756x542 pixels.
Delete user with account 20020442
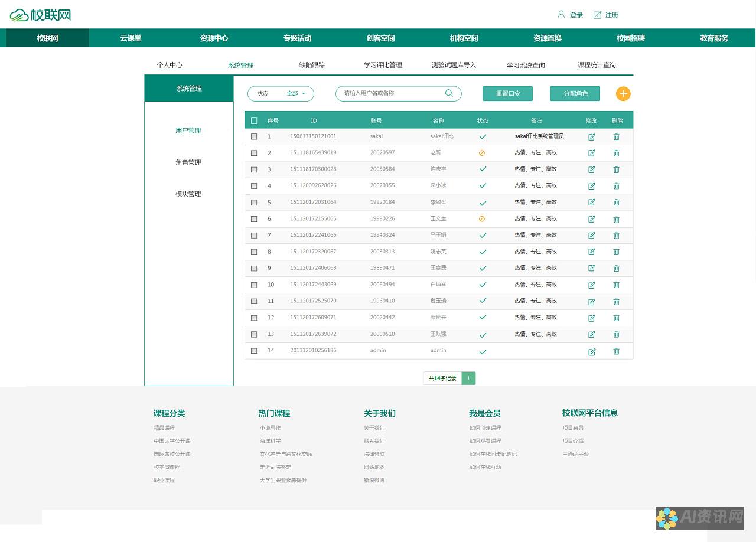pos(616,318)
